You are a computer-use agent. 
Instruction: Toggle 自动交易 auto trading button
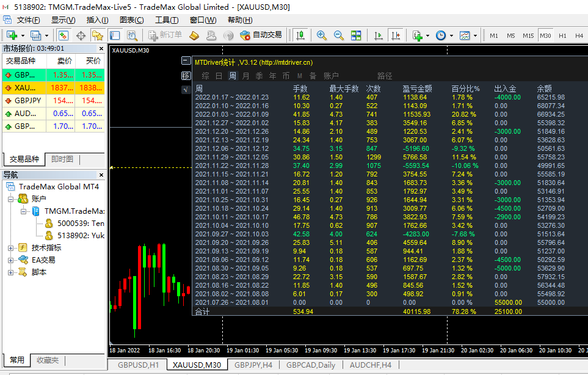[261, 35]
